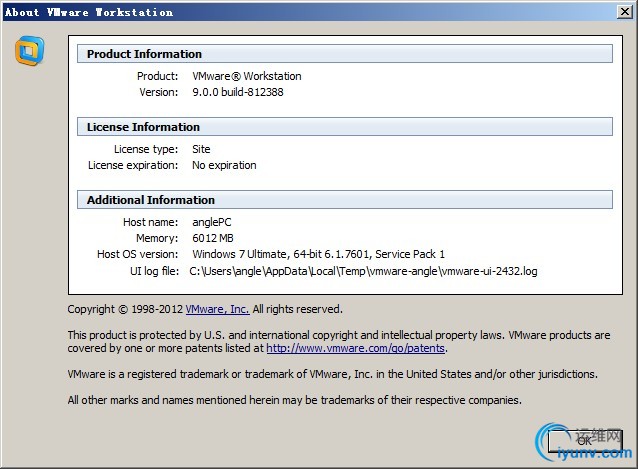
Task: Click the All other marks and names line
Action: 295,400
